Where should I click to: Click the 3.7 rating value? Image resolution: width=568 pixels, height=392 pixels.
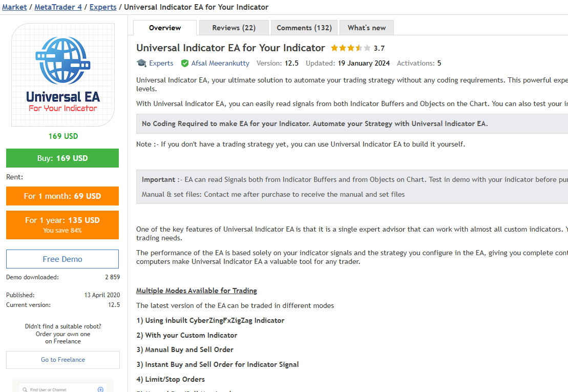380,48
